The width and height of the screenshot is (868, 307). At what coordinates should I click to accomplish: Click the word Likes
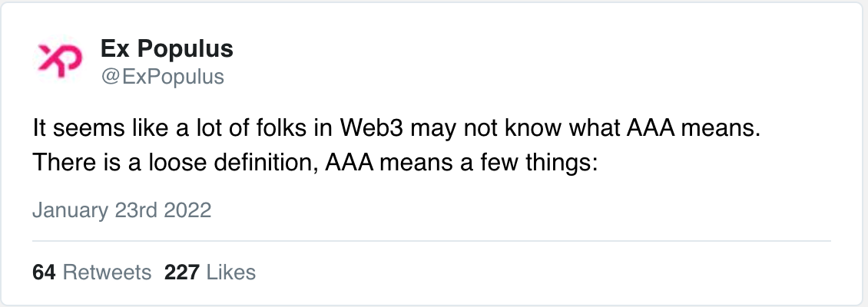pos(231,272)
